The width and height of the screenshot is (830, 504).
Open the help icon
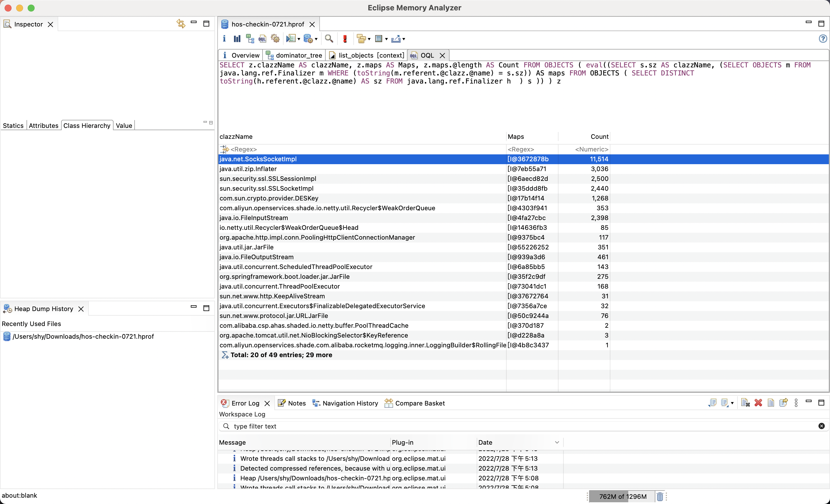[x=823, y=38]
